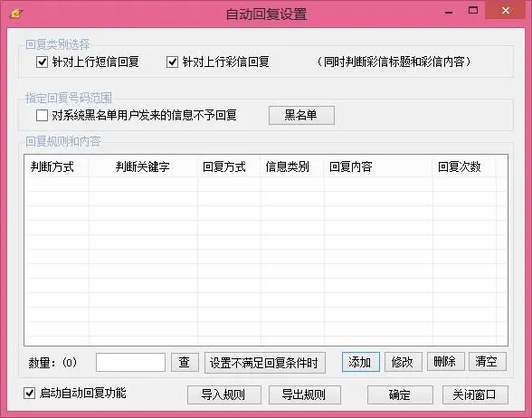Disable 启动自动回复功能 checkbox
Screen dimensions: 532x418
pos(29,394)
